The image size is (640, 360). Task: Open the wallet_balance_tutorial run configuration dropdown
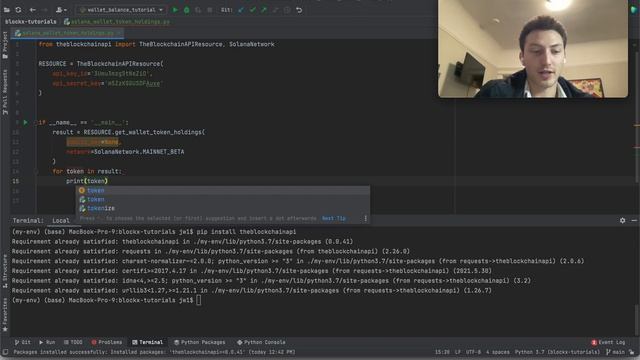(121, 10)
